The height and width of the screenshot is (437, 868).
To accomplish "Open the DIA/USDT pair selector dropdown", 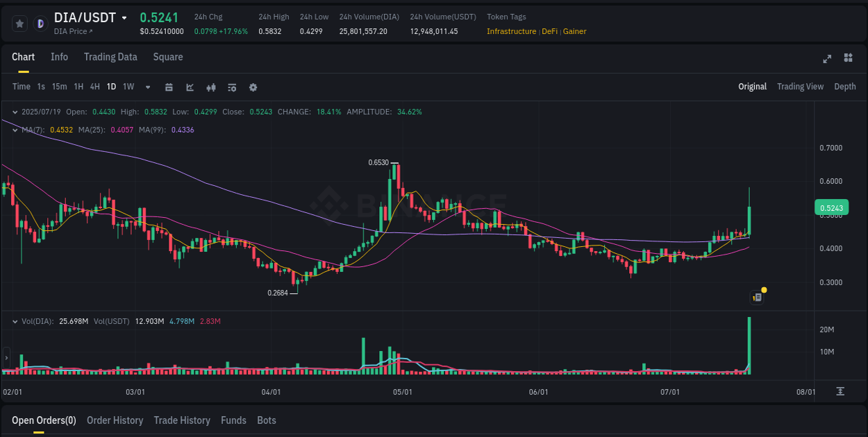I will pyautogui.click(x=124, y=18).
